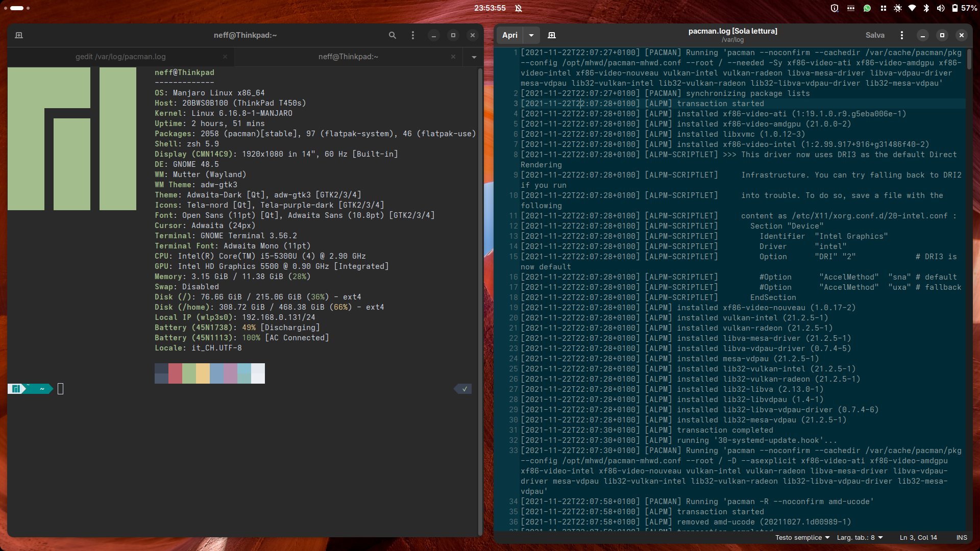
Task: Toggle the INS insert mode indicator
Action: pos(962,537)
